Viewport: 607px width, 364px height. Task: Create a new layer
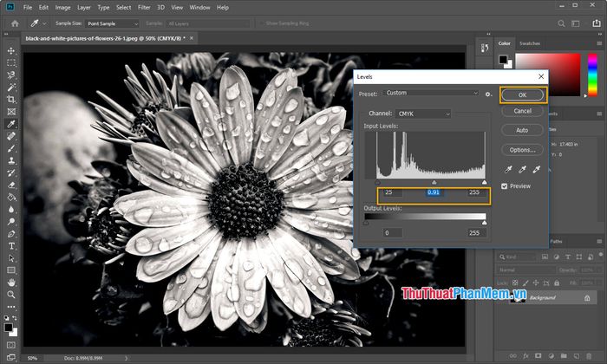coord(577,356)
